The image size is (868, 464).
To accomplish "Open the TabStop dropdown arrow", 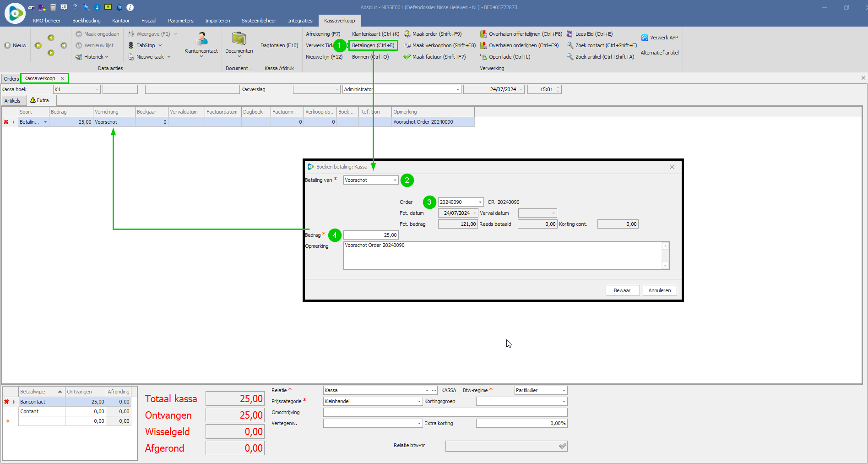I will [160, 45].
